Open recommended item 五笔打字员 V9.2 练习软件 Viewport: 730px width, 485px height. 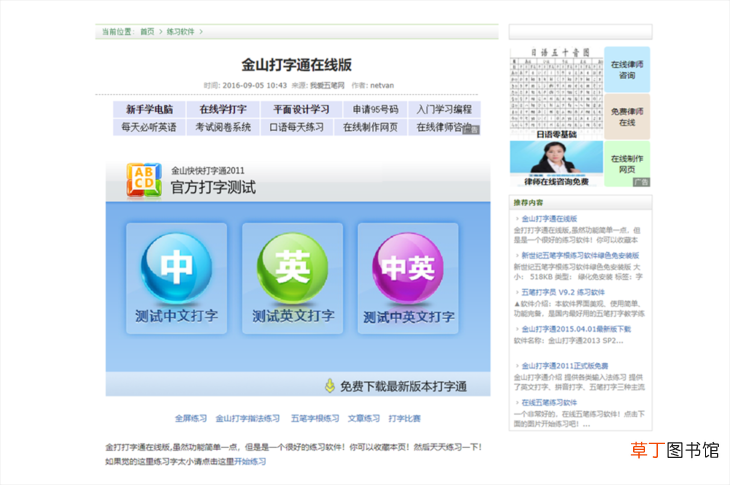(563, 292)
